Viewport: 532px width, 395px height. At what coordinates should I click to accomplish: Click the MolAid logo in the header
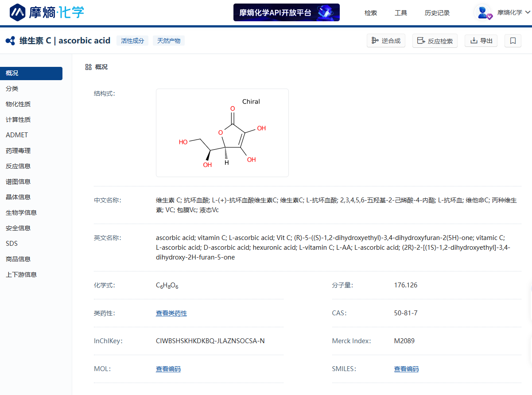point(47,12)
